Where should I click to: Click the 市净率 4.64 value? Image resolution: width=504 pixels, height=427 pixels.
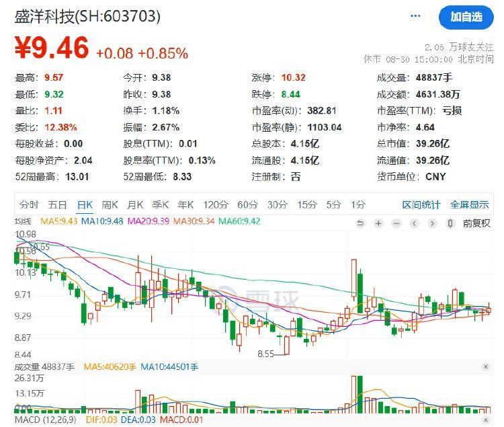pos(425,127)
